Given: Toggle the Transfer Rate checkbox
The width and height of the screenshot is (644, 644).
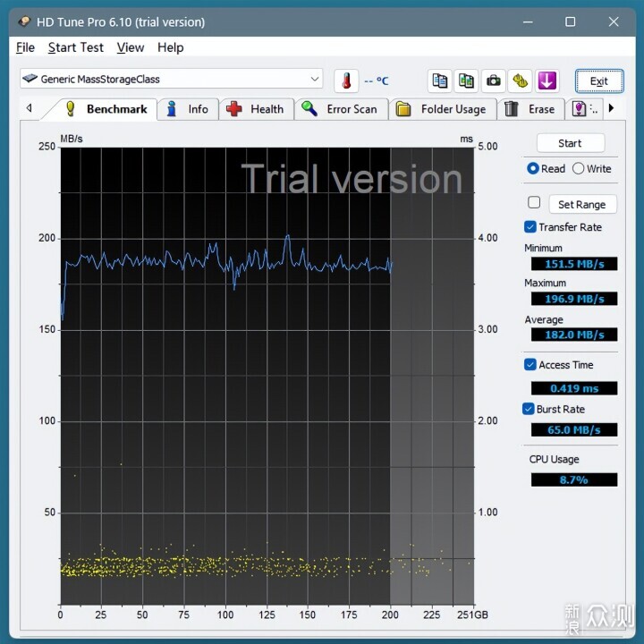Looking at the screenshot, I should click(x=530, y=227).
